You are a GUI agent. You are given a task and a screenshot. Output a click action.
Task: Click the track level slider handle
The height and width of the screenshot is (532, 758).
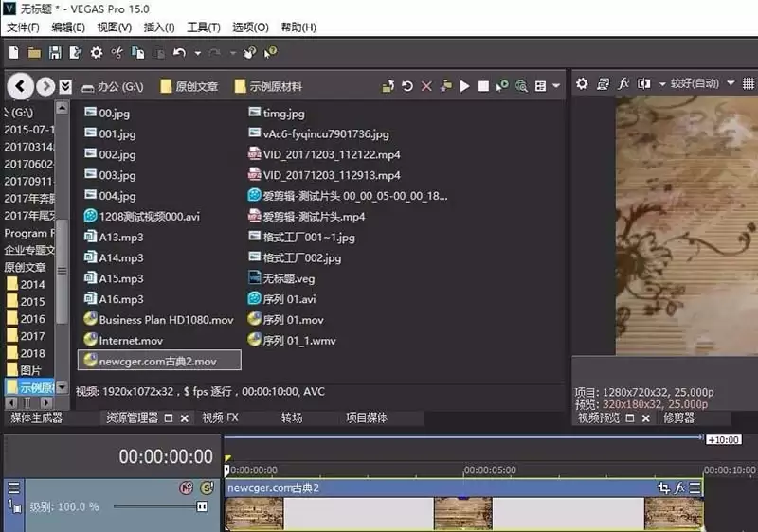(x=202, y=506)
